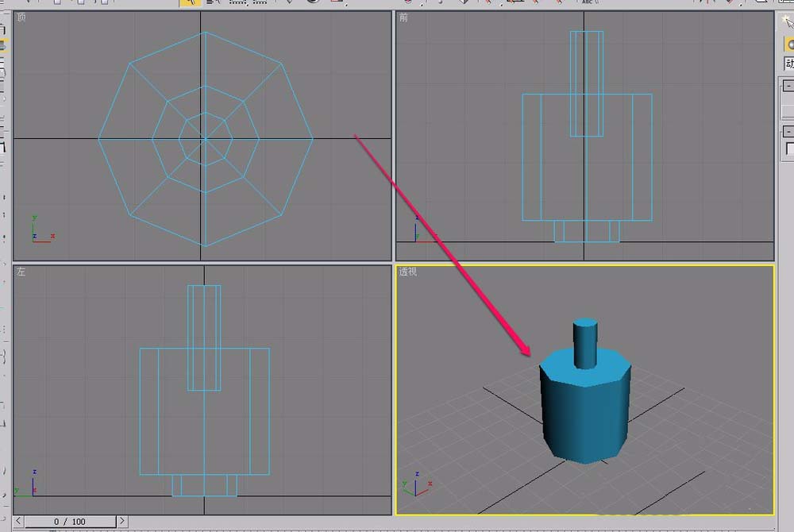
Task: Click the XYZ axis gizmo in top viewport
Action: 40,229
